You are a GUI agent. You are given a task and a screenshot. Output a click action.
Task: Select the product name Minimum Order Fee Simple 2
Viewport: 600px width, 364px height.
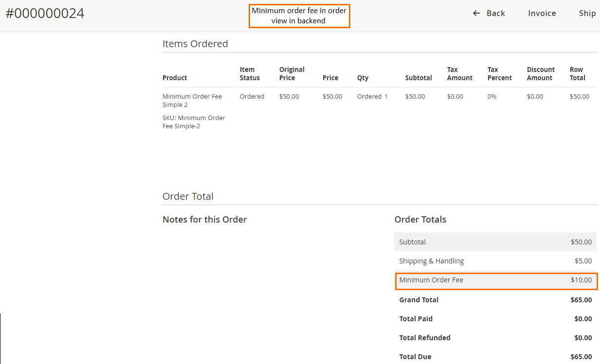click(x=192, y=101)
